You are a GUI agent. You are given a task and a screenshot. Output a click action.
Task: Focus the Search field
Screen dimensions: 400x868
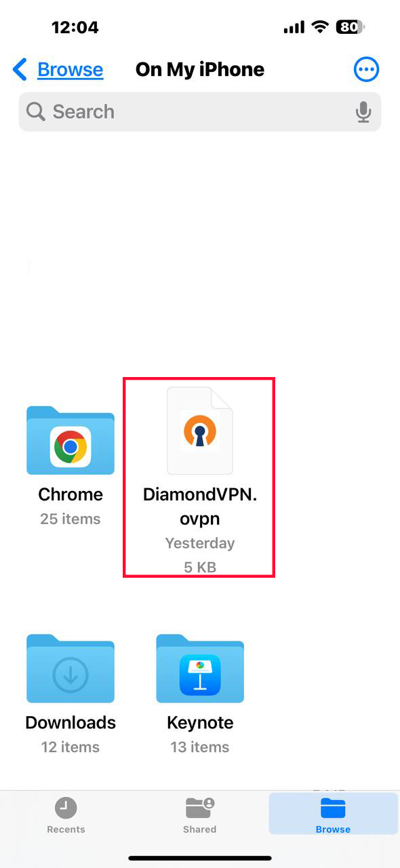200,112
